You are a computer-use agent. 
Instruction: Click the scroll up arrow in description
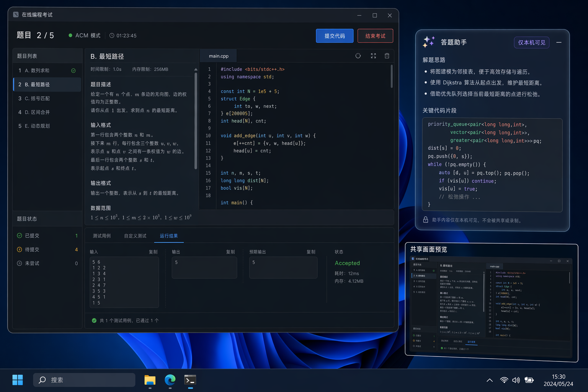[196, 69]
